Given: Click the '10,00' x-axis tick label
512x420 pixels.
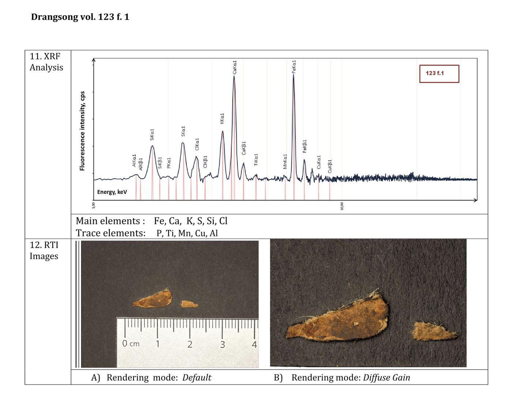Looking at the screenshot, I should (342, 206).
